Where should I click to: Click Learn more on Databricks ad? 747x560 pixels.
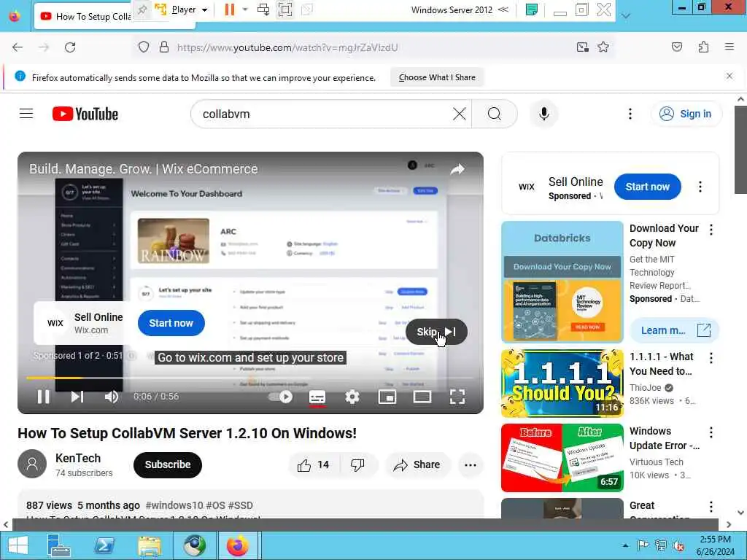[x=674, y=330]
